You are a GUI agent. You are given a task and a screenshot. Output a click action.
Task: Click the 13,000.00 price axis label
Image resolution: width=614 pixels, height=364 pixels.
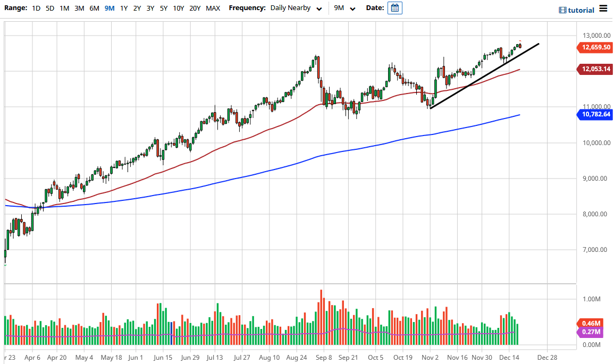596,35
